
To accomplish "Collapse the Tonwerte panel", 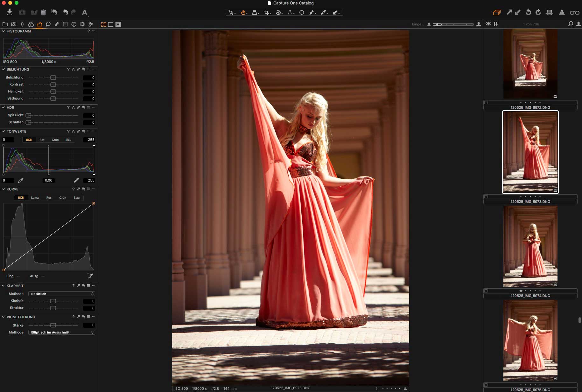I will point(3,131).
